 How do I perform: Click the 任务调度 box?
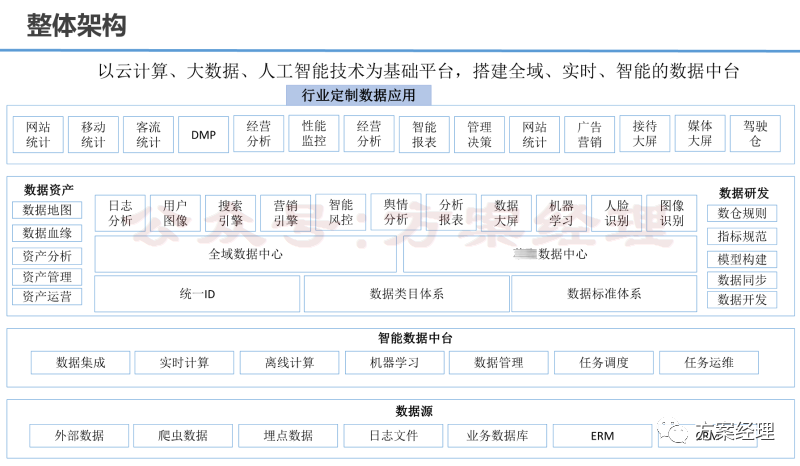[x=604, y=363]
